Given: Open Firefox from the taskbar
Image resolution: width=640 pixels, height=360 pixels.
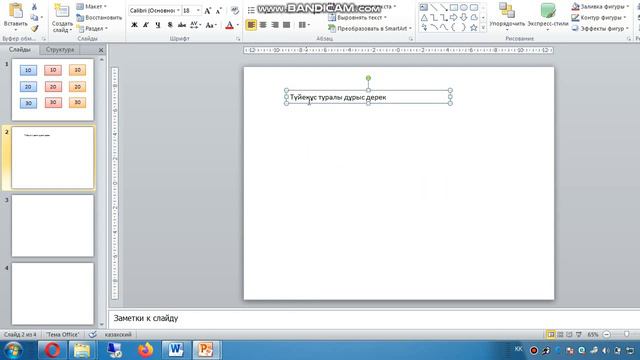Looking at the screenshot, I should click(145, 350).
